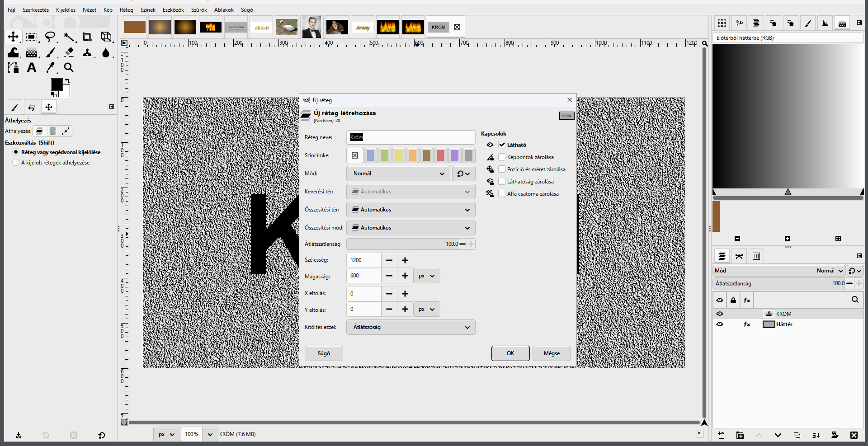Viewport: 868px width, 446px height.
Task: Open the Összesítési mód dropdown
Action: [x=411, y=228]
